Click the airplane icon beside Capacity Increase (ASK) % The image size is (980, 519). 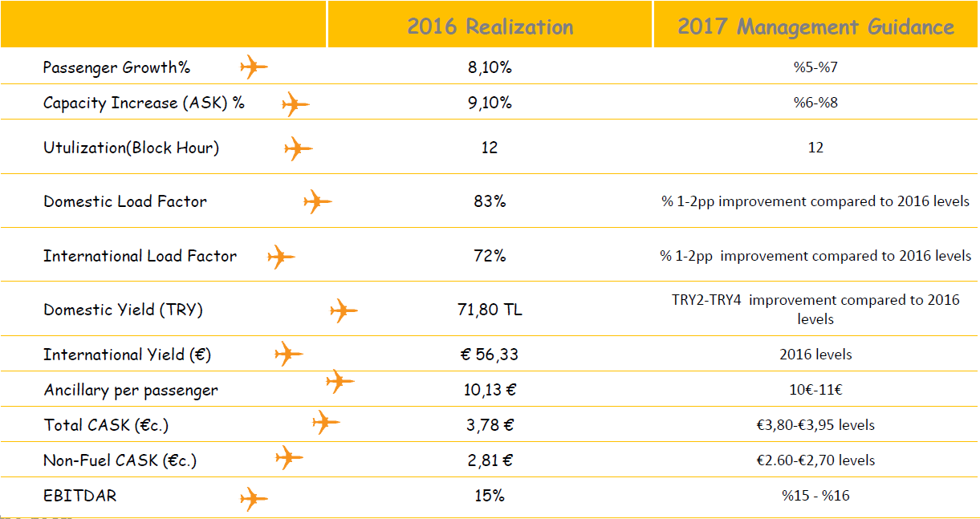tap(295, 103)
